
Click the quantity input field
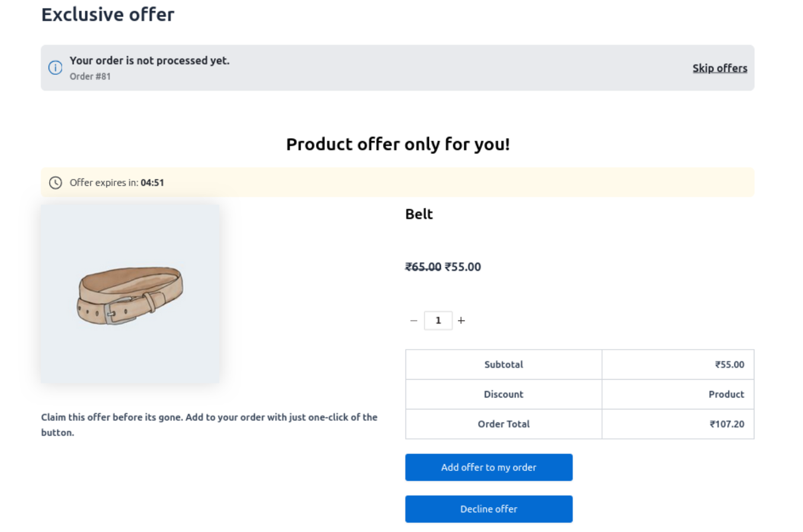438,321
